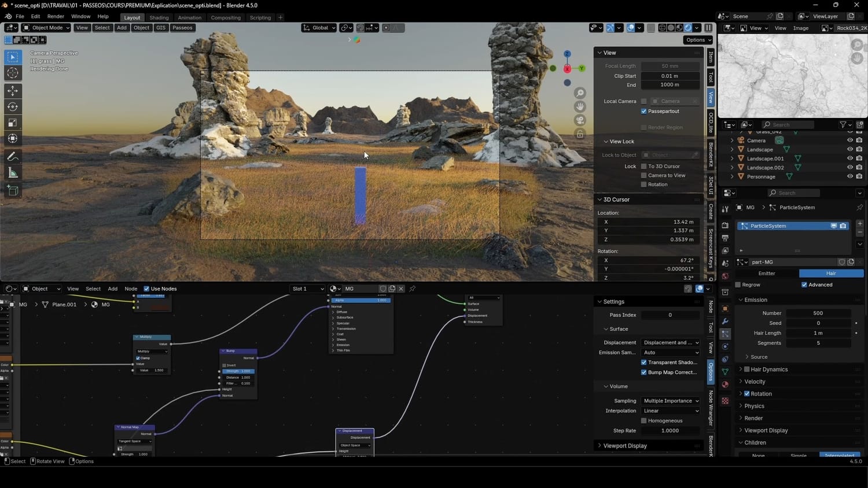Disable the Passepartout checkbox
This screenshot has height=488, width=868.
click(x=643, y=111)
